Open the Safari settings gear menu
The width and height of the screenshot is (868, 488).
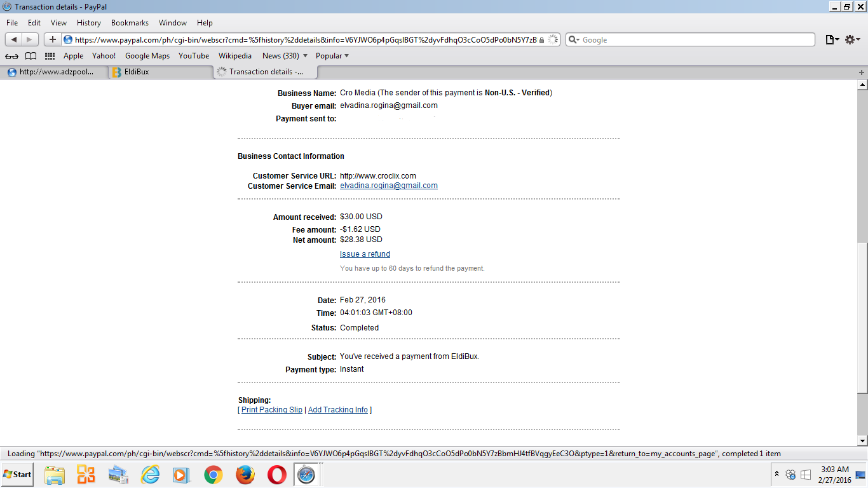tap(851, 39)
